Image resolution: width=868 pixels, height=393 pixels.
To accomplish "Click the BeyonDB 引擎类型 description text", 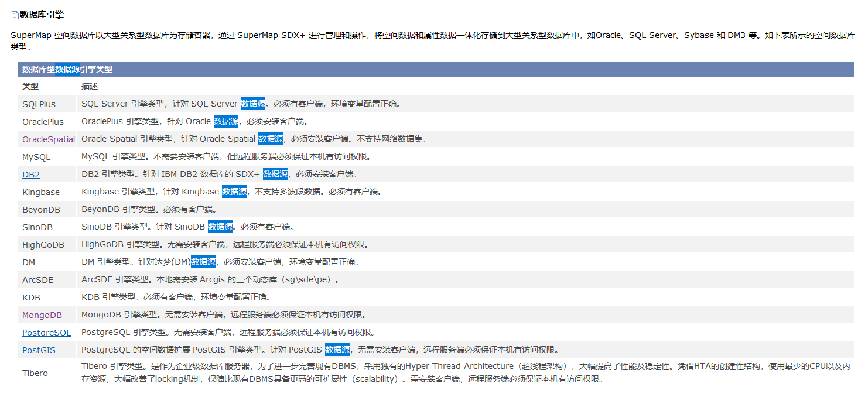I will coord(149,209).
